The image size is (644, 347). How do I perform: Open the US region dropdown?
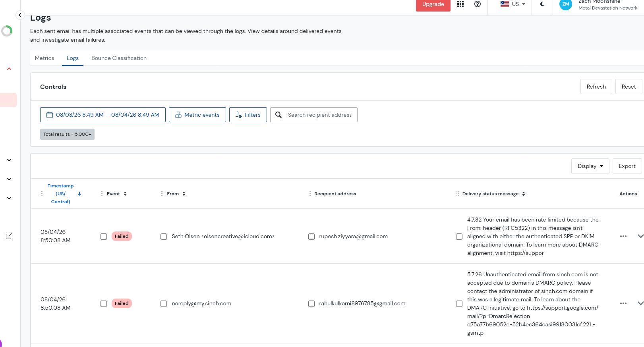[x=513, y=4]
